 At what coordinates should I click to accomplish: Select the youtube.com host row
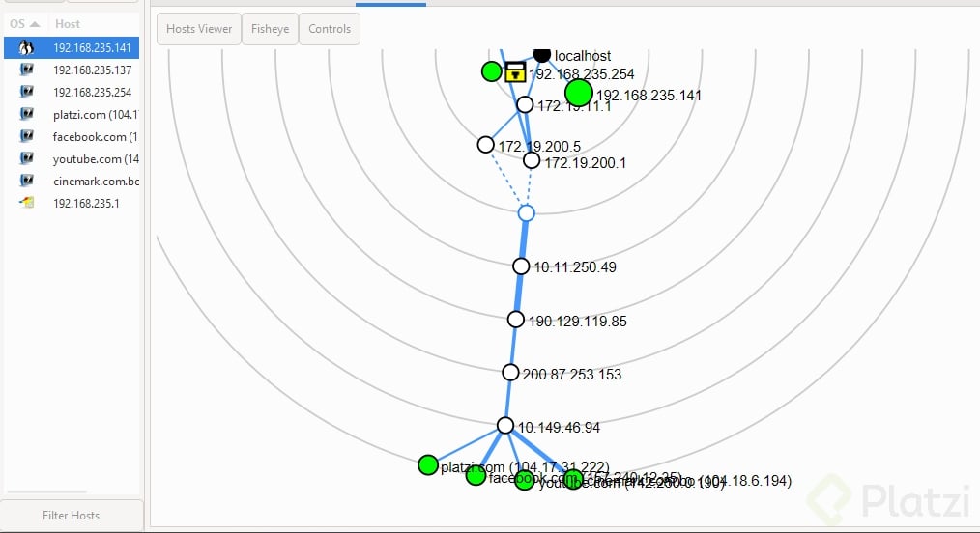72,158
